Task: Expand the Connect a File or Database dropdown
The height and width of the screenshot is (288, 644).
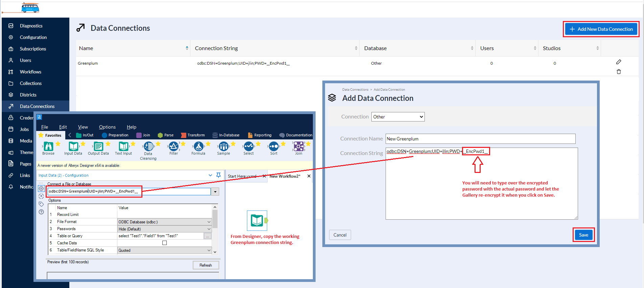Action: [x=215, y=192]
